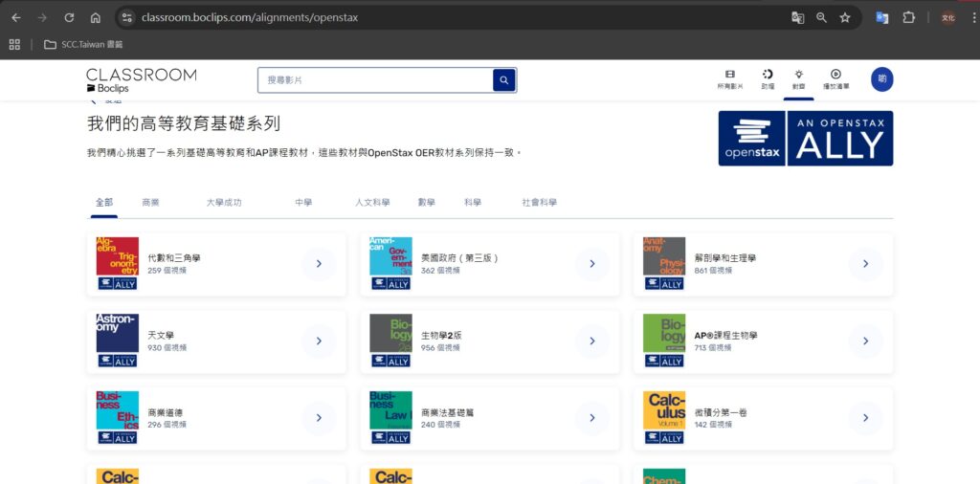Screen dimensions: 980x484
Task: Open the SCC.Taiwan bookmark folder
Action: click(x=83, y=44)
